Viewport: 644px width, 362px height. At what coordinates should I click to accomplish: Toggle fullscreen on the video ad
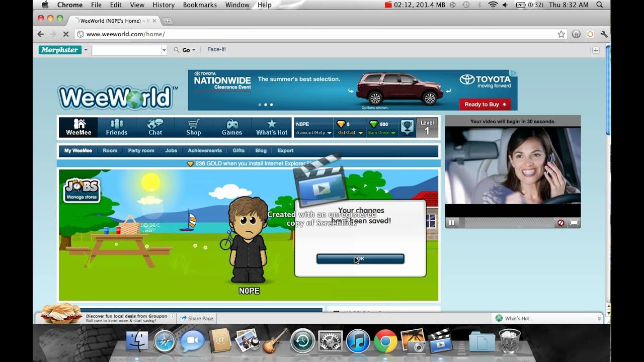[x=574, y=223]
